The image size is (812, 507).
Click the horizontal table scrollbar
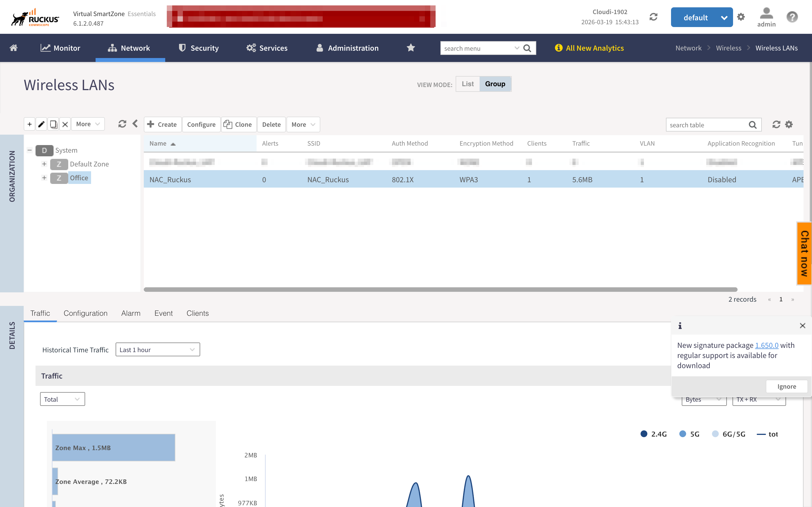pyautogui.click(x=440, y=289)
